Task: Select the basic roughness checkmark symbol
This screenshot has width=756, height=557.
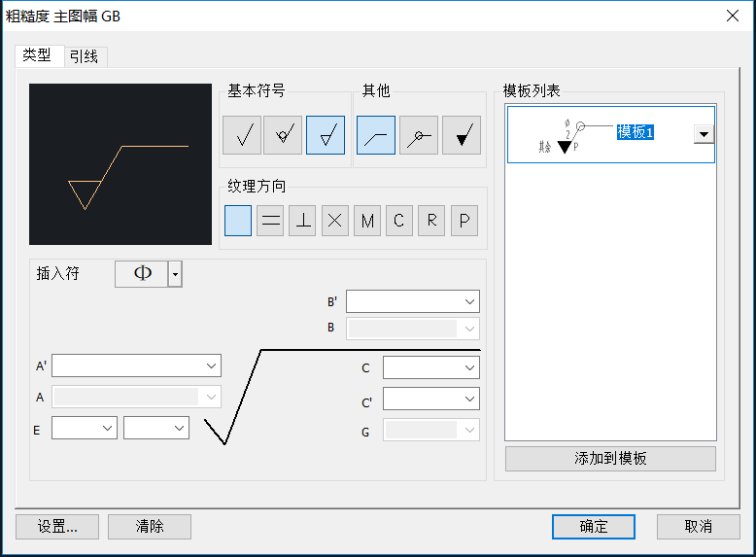Action: [242, 135]
